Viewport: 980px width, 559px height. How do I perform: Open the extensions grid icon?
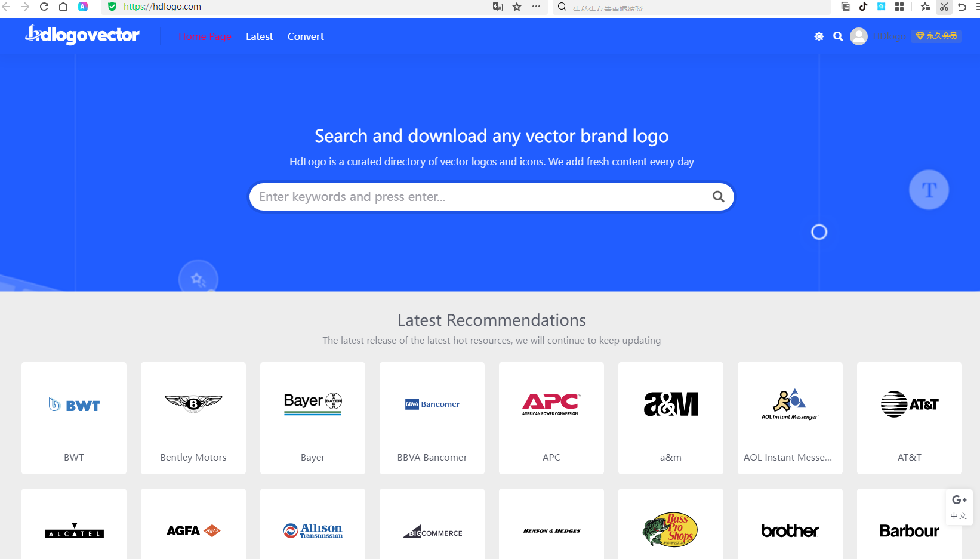tap(899, 7)
